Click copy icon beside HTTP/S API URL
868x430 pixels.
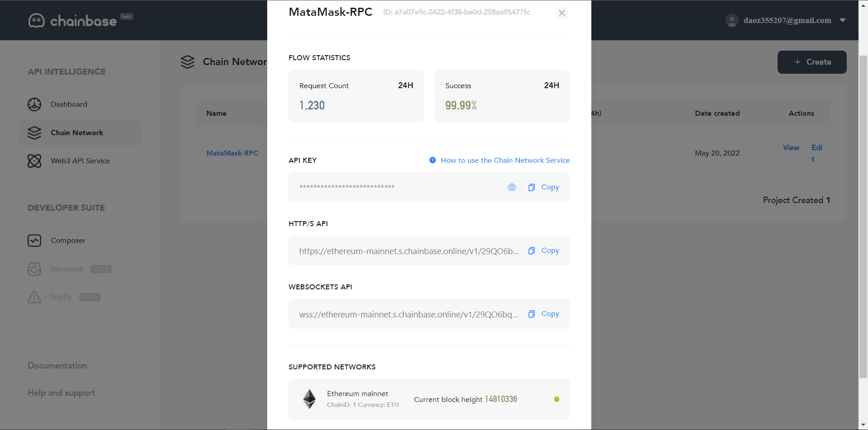tap(532, 250)
